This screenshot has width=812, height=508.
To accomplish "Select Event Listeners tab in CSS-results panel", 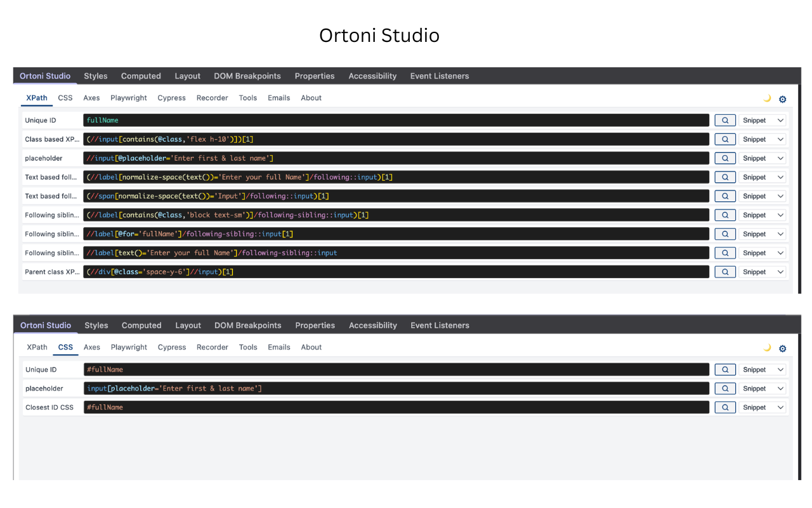I will [440, 326].
